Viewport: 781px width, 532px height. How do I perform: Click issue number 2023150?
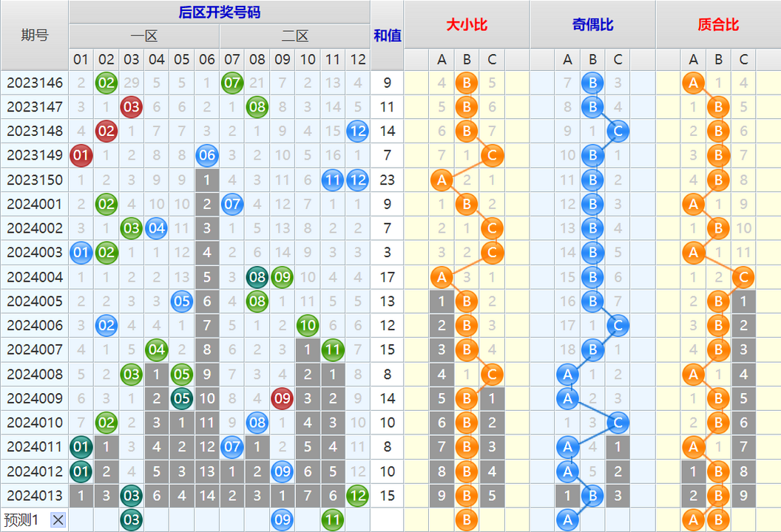(34, 180)
